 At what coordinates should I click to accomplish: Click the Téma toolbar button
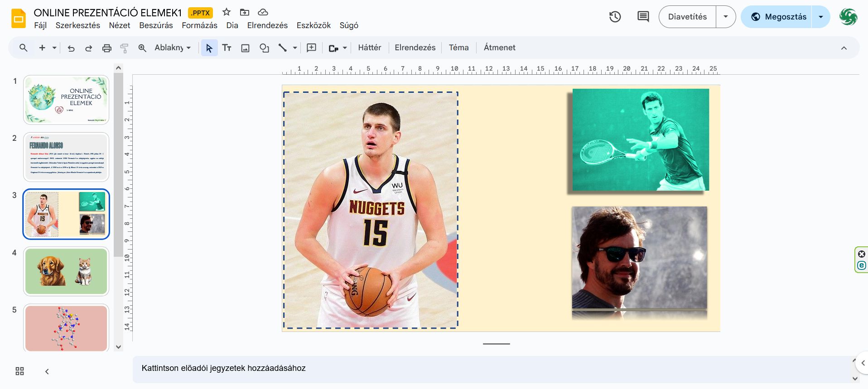[459, 48]
